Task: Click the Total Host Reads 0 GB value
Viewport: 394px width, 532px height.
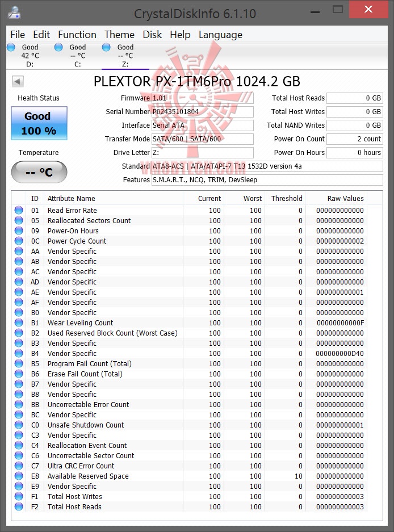Action: (x=355, y=98)
